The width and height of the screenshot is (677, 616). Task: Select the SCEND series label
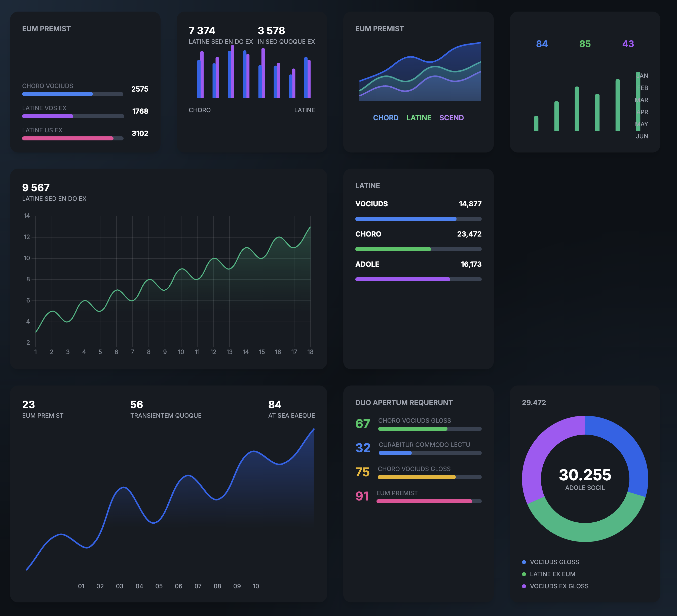451,118
